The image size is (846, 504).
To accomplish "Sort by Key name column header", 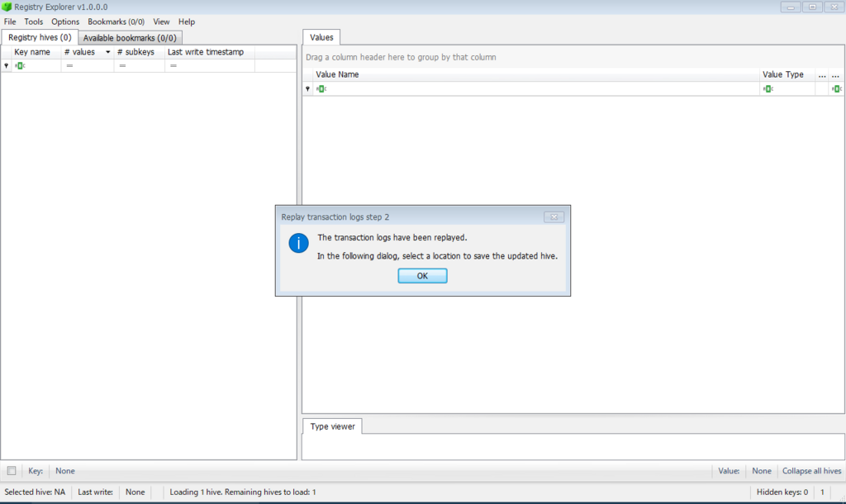I will (36, 52).
